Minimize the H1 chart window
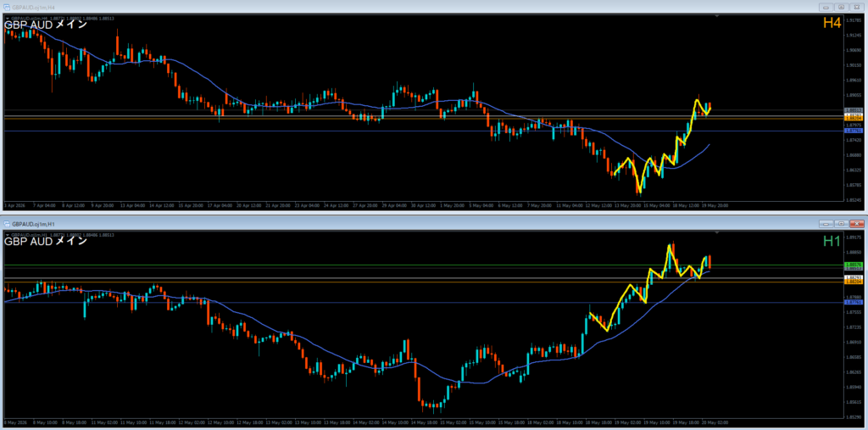 tap(826, 224)
